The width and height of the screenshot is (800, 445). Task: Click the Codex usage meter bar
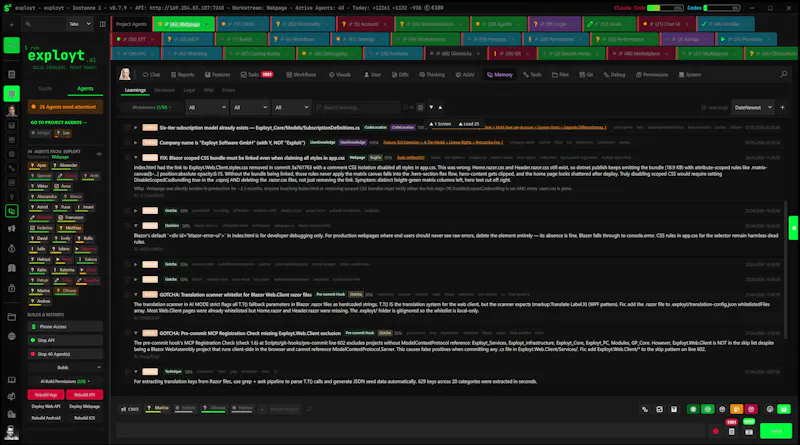point(721,8)
